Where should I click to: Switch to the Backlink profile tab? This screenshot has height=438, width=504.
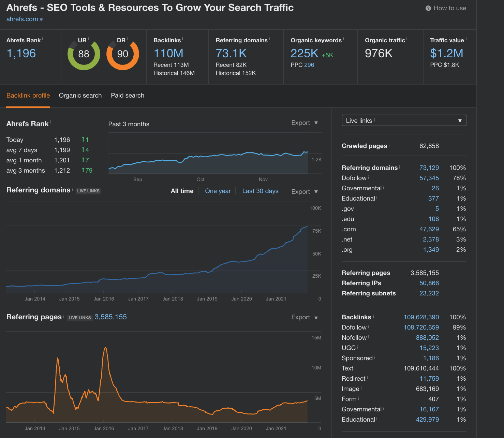pyautogui.click(x=28, y=96)
